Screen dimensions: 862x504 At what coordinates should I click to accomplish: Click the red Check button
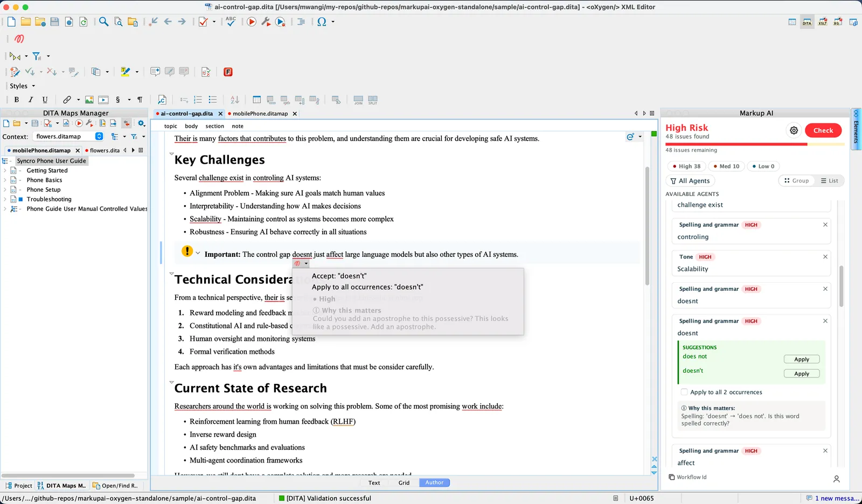click(x=823, y=130)
